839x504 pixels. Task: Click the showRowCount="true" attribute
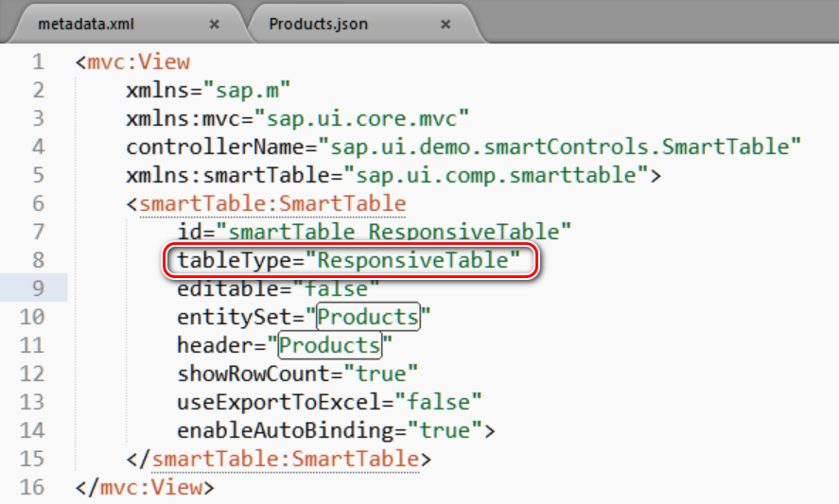[x=298, y=374]
